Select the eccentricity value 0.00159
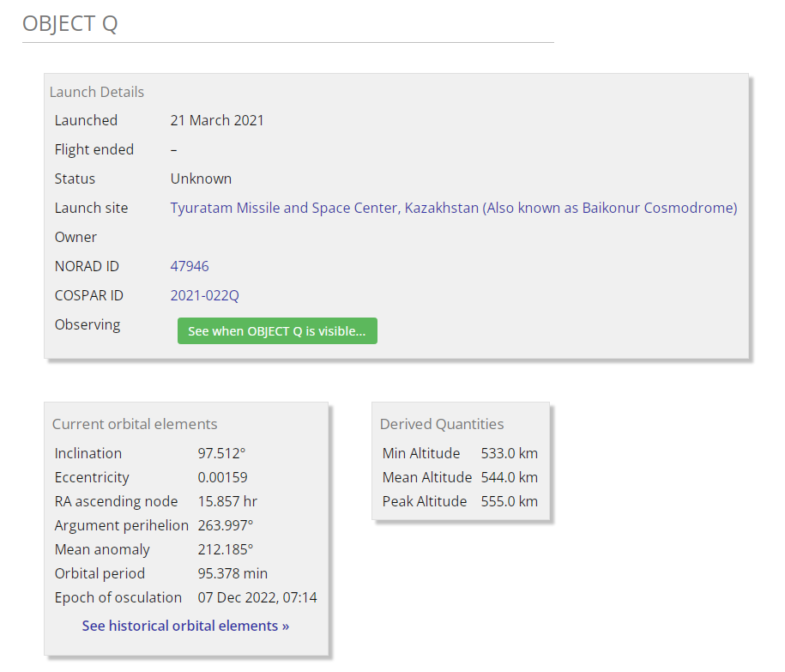The width and height of the screenshot is (785, 672). coord(222,477)
